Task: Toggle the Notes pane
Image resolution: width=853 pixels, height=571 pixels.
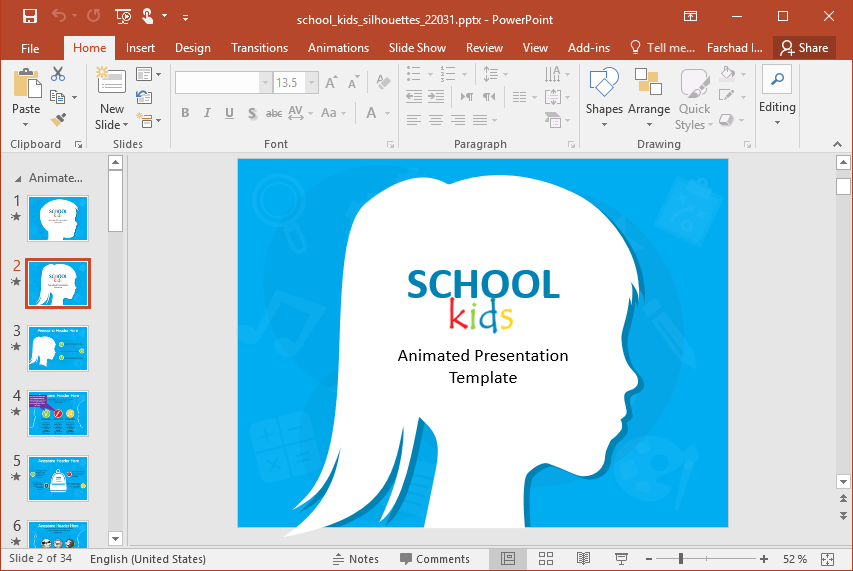Action: 355,559
